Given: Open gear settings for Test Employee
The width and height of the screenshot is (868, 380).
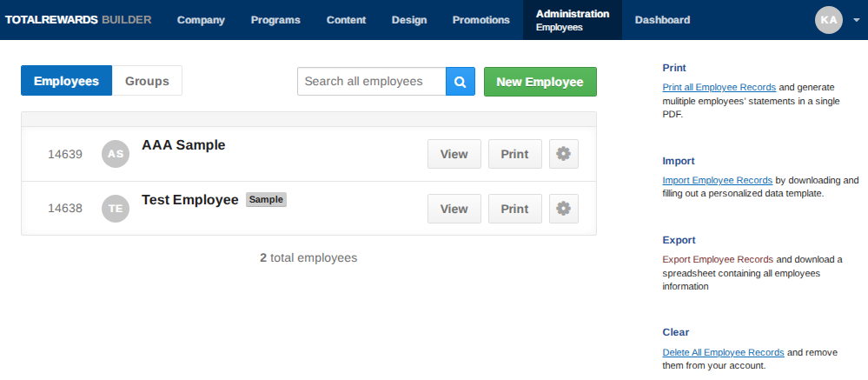Looking at the screenshot, I should point(564,209).
